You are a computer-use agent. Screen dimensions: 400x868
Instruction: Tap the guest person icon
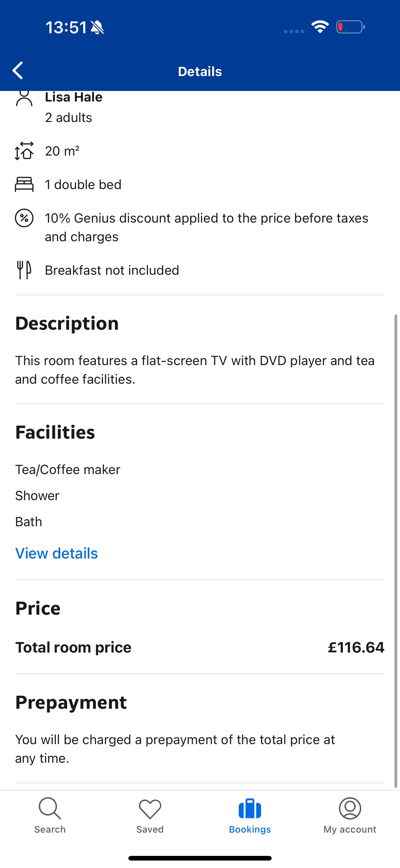24,98
